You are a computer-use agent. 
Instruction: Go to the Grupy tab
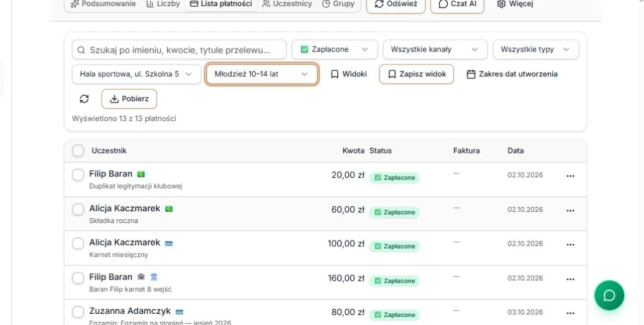pos(338,4)
